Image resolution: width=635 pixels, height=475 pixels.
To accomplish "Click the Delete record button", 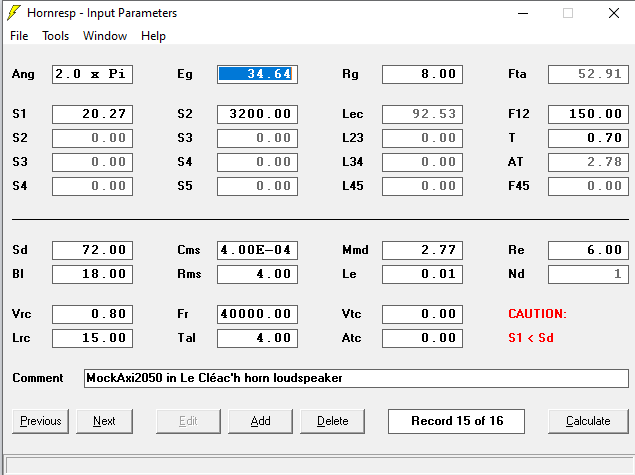I will [x=332, y=421].
